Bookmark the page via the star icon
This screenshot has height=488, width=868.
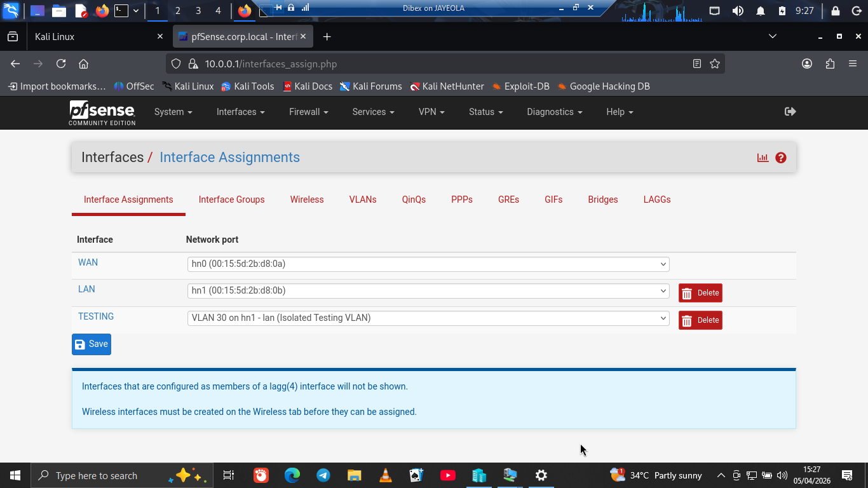tap(714, 64)
